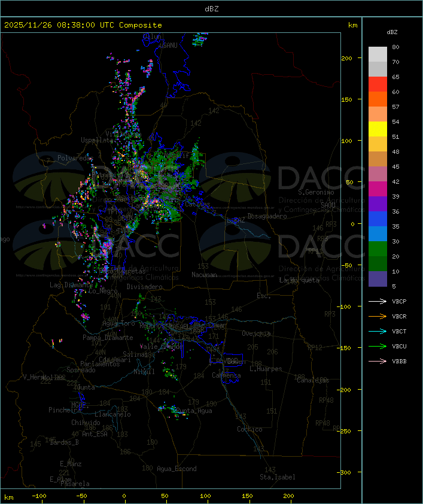Click the legend value 42

tap(395, 181)
